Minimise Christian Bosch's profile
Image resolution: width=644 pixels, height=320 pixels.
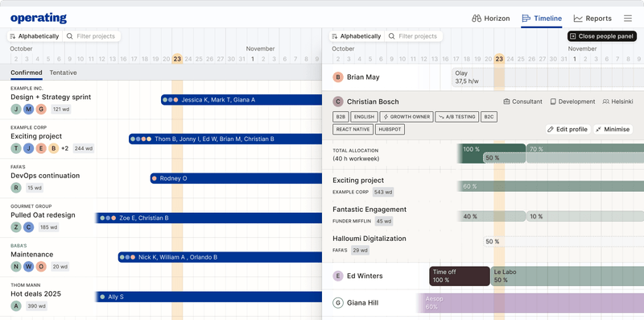(613, 129)
